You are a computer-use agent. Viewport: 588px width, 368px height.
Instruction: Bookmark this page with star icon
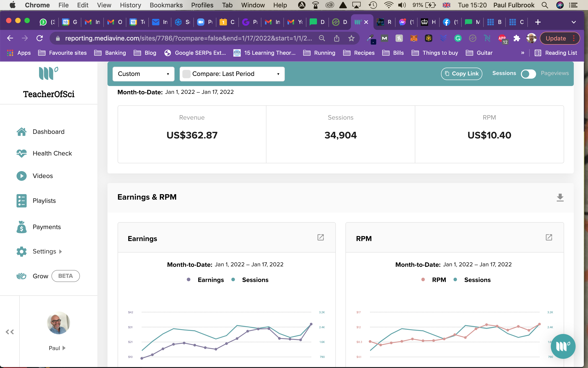(x=351, y=38)
